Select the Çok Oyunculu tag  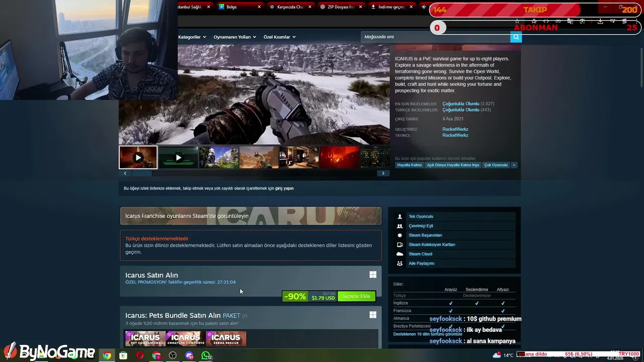tap(496, 165)
